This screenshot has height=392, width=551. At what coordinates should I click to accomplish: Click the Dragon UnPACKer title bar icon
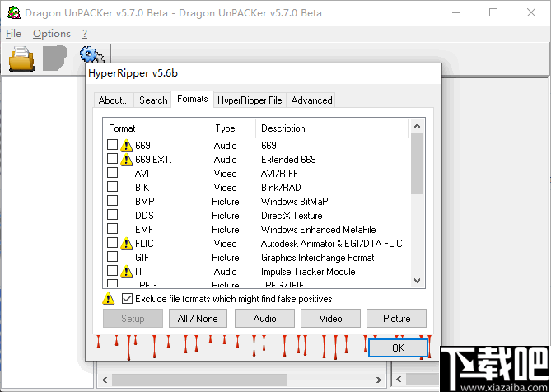click(x=14, y=12)
